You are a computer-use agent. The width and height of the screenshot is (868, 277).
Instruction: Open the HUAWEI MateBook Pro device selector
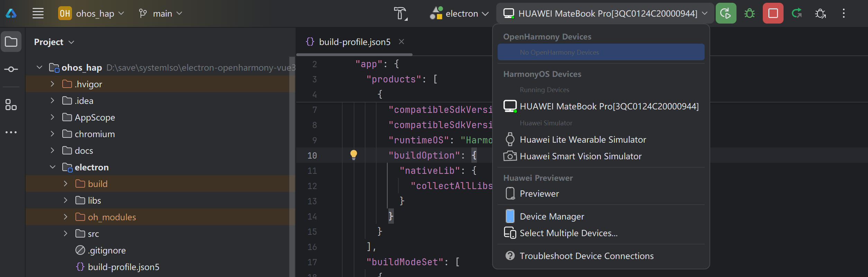pos(605,14)
